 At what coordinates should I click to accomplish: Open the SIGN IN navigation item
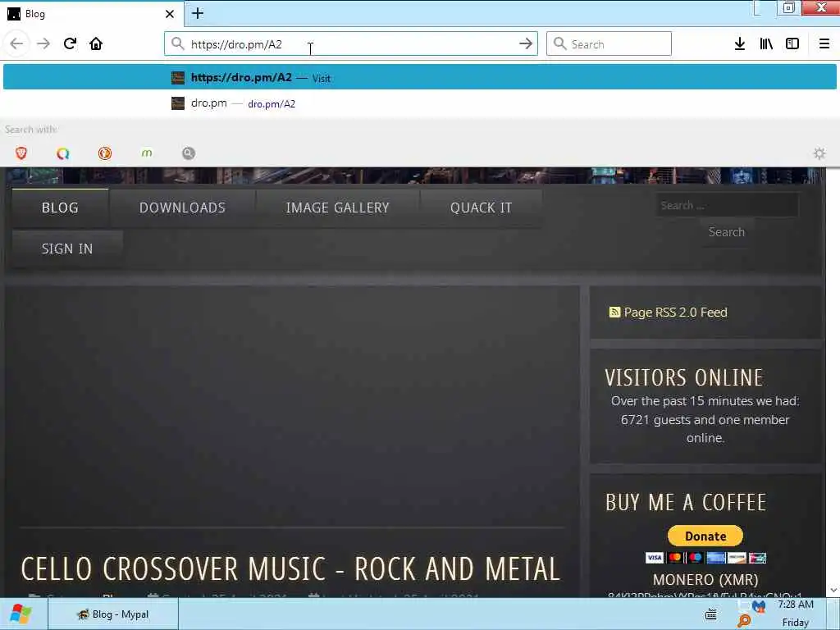click(x=67, y=249)
